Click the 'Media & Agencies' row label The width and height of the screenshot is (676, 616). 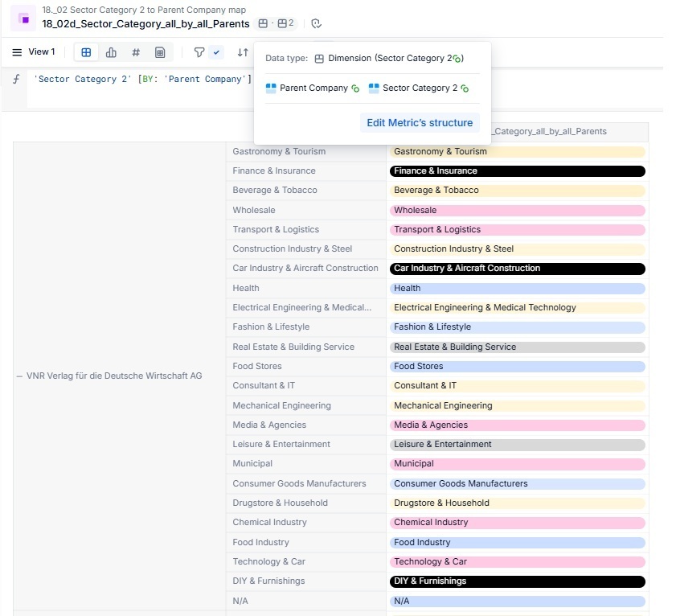click(269, 425)
